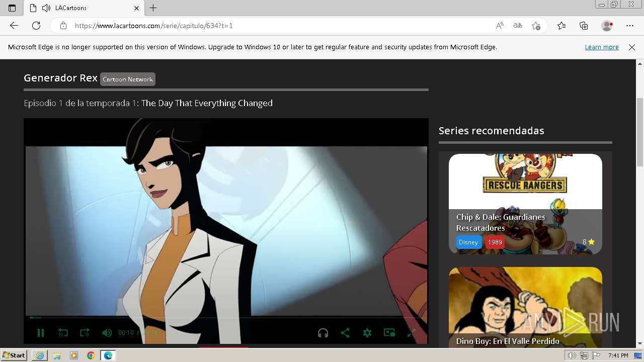
Task: Click the Series recomendadas heading
Action: (492, 131)
